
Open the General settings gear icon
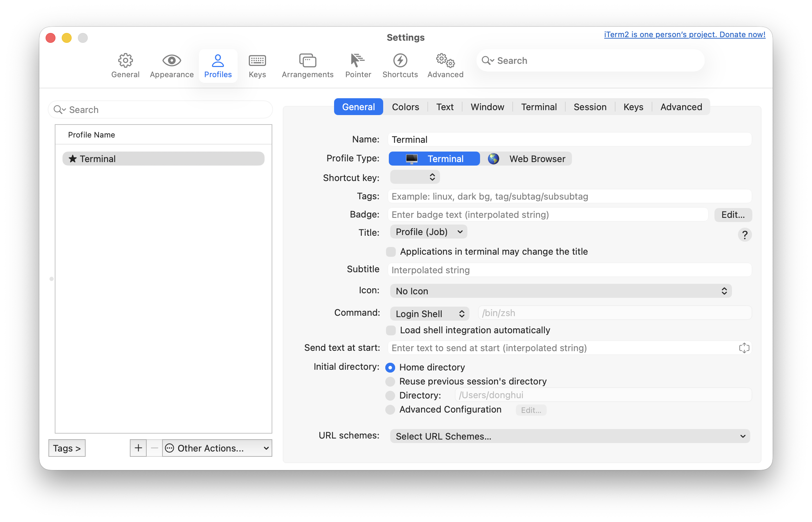point(125,60)
